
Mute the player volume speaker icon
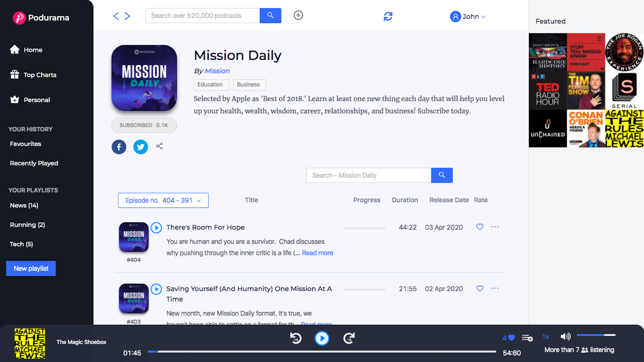(565, 337)
